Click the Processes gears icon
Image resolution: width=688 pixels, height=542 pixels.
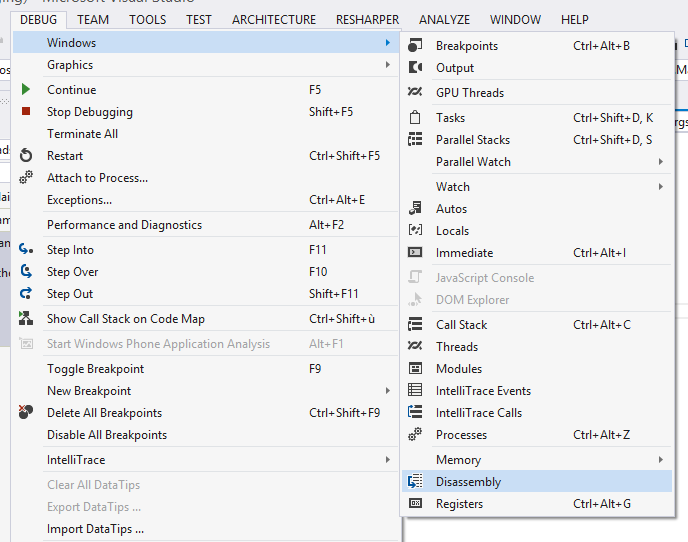[415, 434]
